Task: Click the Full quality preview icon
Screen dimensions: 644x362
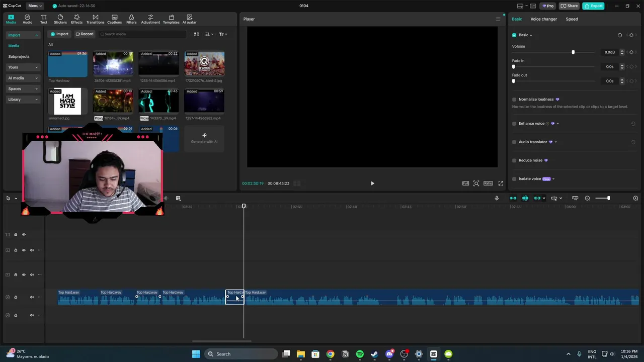Action: 466,184
